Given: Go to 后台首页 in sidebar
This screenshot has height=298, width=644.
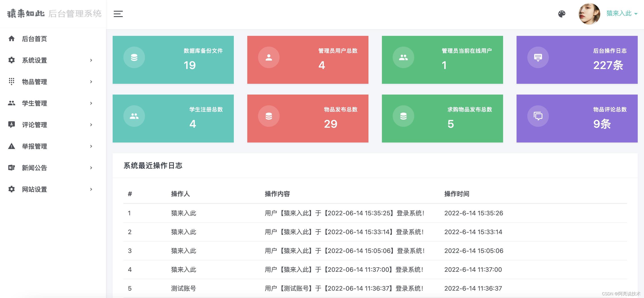Looking at the screenshot, I should (35, 39).
